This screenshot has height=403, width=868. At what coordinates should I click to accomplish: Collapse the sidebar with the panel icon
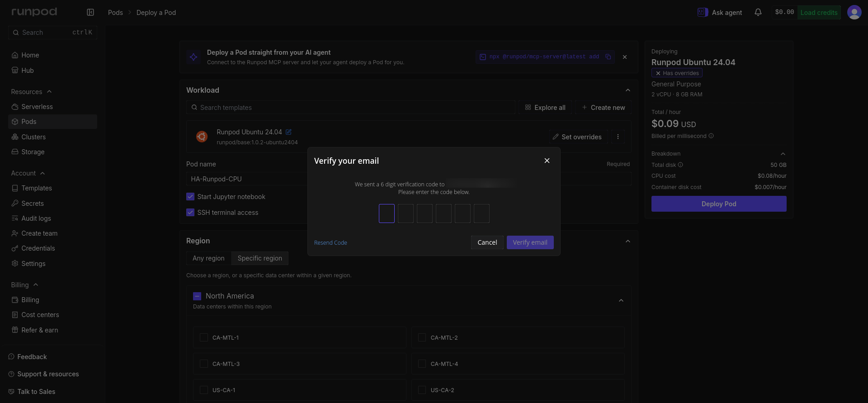click(90, 12)
